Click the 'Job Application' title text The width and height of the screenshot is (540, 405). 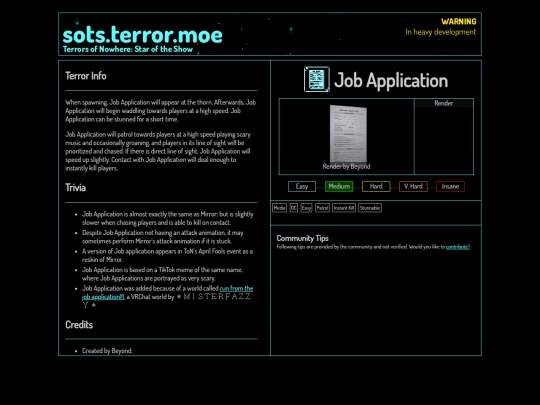click(391, 80)
